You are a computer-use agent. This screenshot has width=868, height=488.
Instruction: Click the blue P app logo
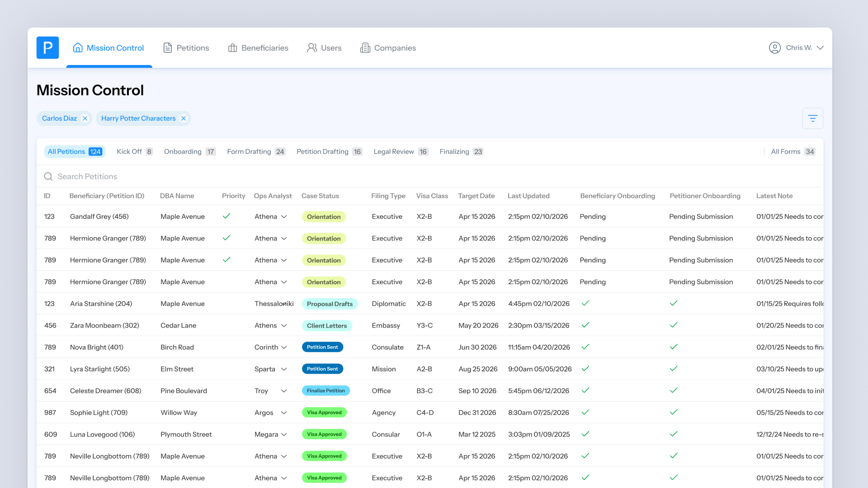[x=47, y=47]
